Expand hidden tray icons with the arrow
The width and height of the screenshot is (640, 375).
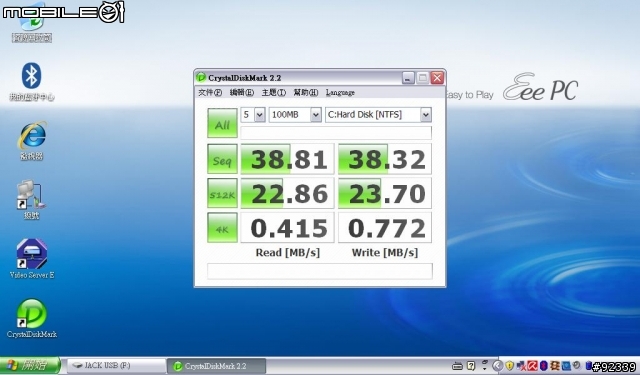[x=497, y=366]
